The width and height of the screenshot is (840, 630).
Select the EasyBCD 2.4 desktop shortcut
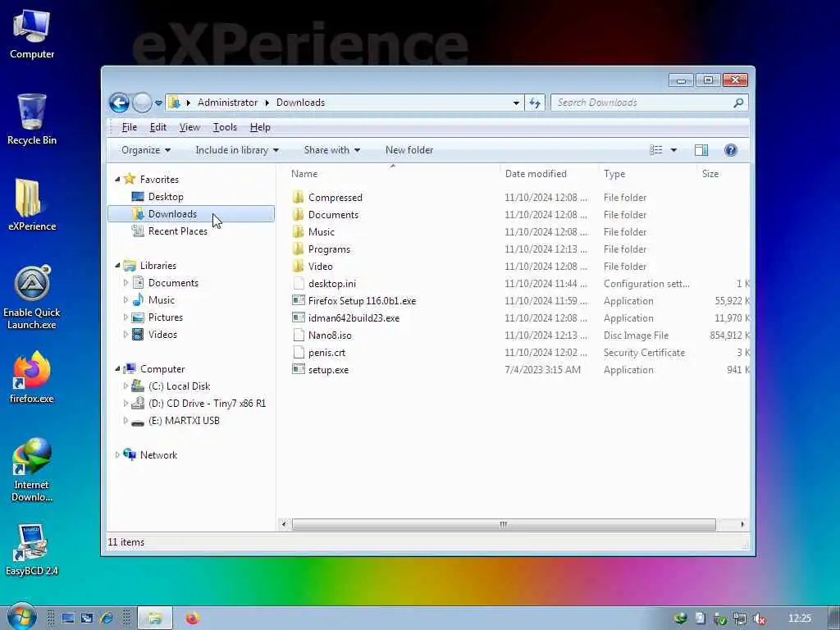32,550
